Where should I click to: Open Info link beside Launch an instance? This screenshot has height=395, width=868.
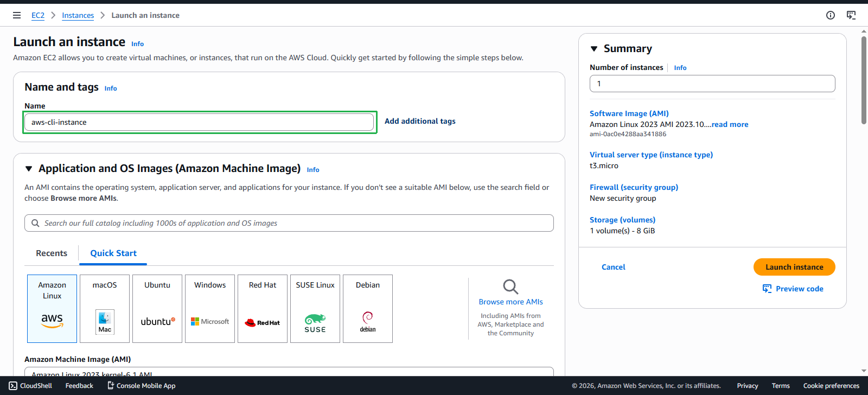[138, 44]
